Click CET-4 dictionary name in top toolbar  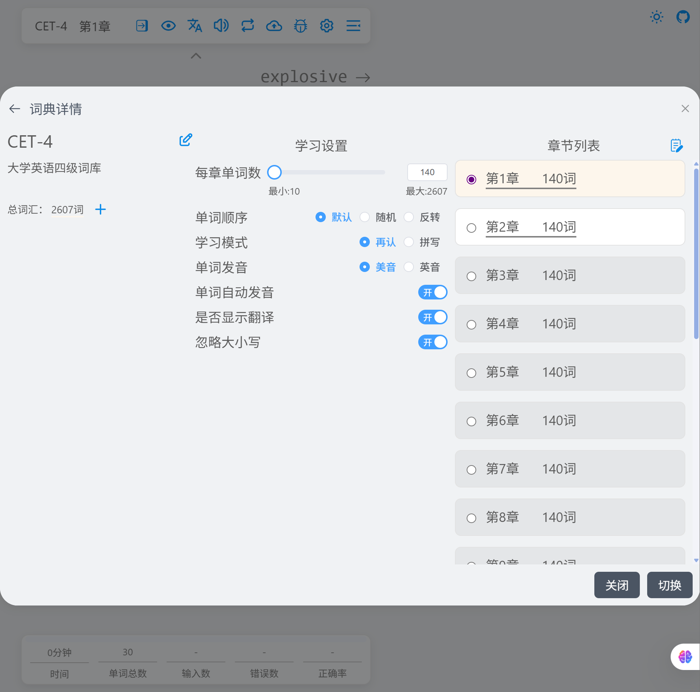click(51, 26)
